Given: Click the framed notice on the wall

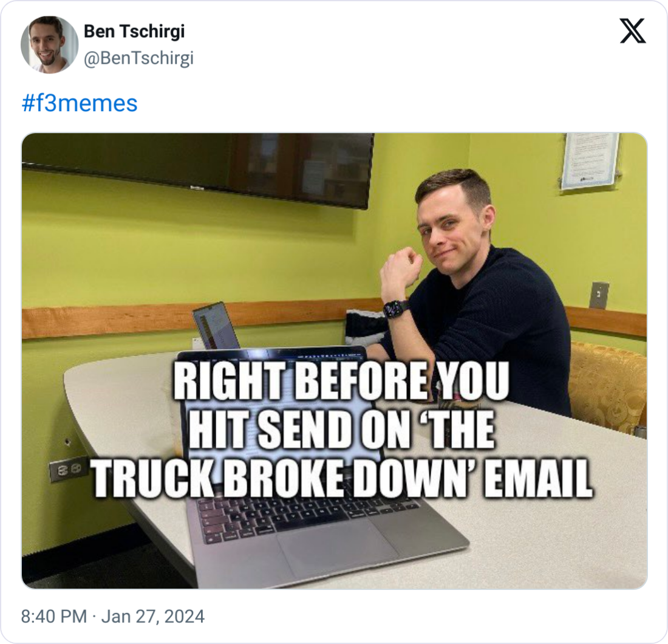Looking at the screenshot, I should 590,161.
